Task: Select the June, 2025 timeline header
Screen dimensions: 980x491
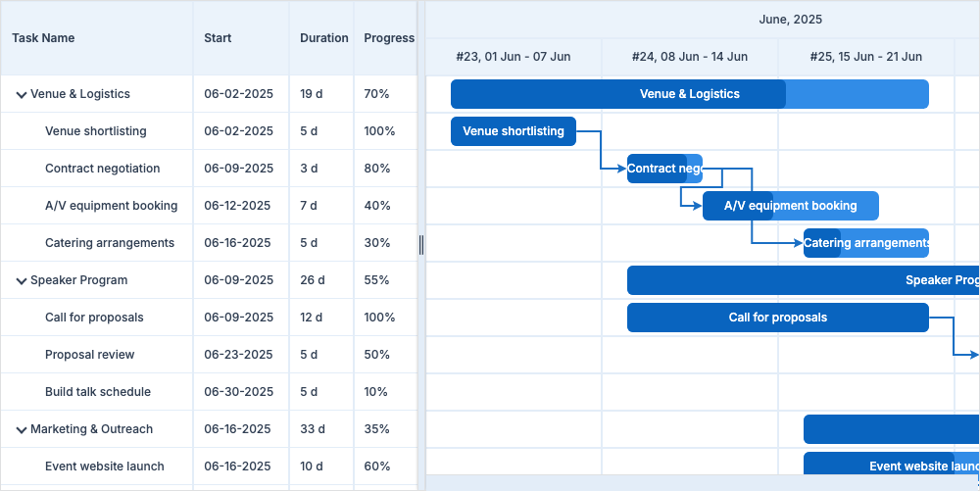Action: point(790,20)
